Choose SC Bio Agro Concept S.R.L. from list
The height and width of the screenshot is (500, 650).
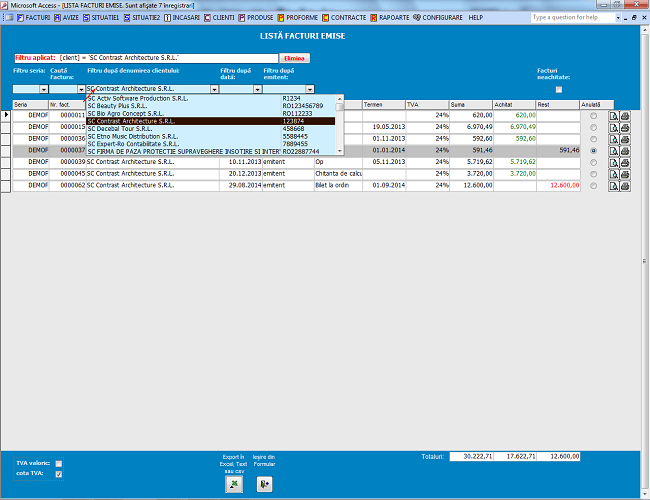coord(211,114)
